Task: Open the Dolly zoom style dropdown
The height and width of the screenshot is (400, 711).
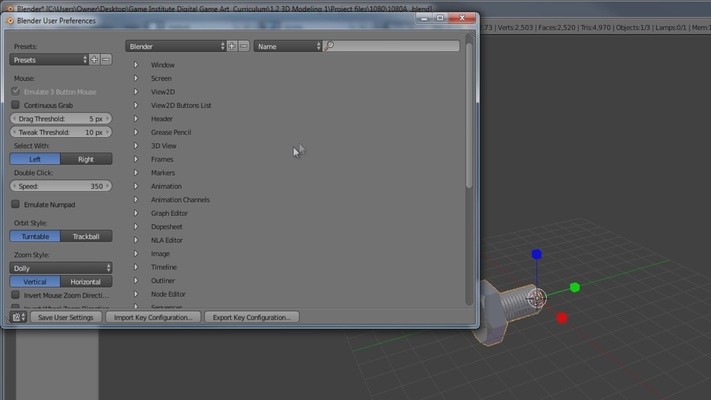Action: pyautogui.click(x=61, y=268)
